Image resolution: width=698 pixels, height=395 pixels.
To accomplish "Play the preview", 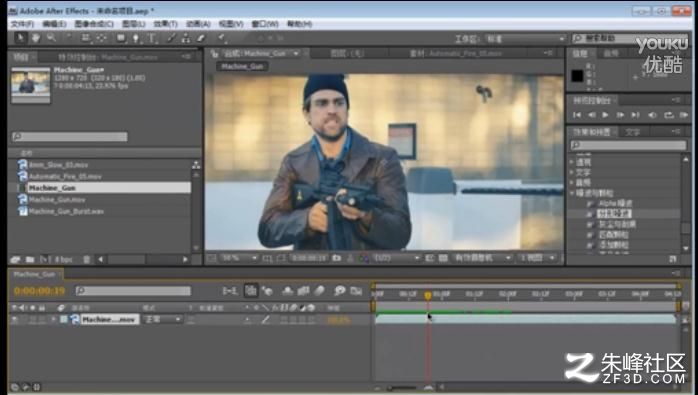I will coord(605,115).
